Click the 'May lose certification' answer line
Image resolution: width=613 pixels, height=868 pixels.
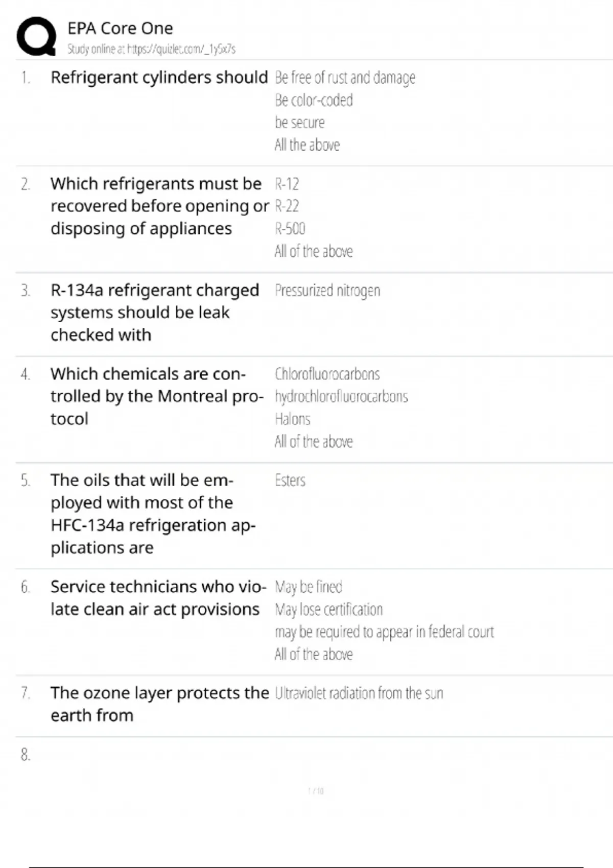(x=328, y=609)
